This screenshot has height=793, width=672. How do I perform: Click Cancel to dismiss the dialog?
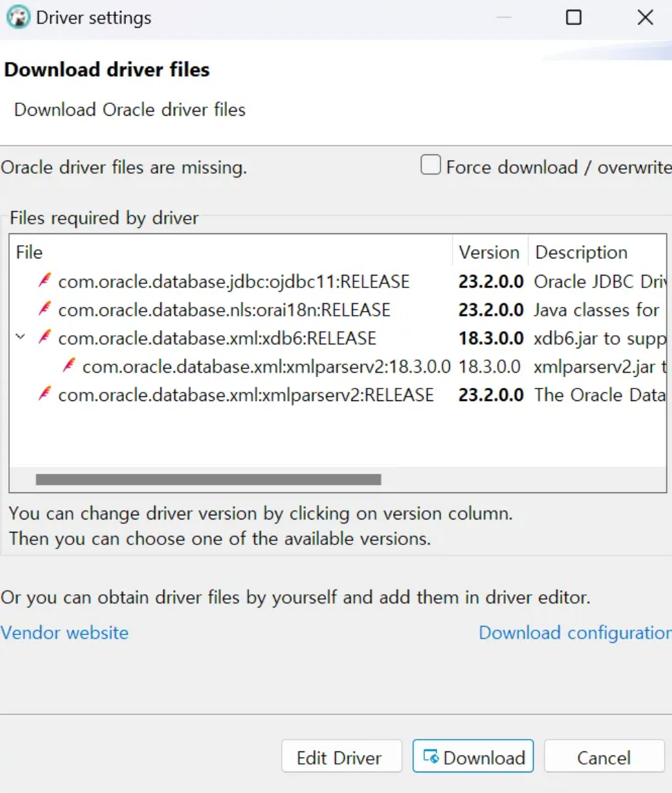603,756
